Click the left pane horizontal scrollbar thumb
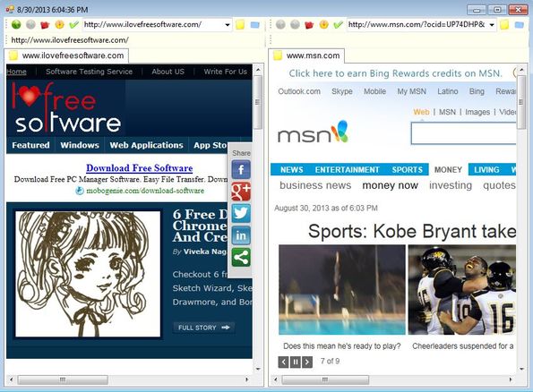 coord(63,379)
